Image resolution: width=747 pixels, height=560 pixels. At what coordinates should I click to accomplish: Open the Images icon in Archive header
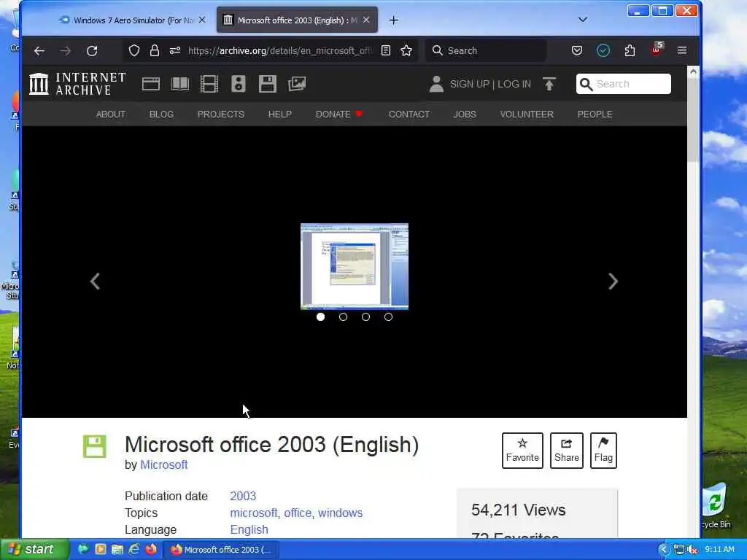coord(297,84)
